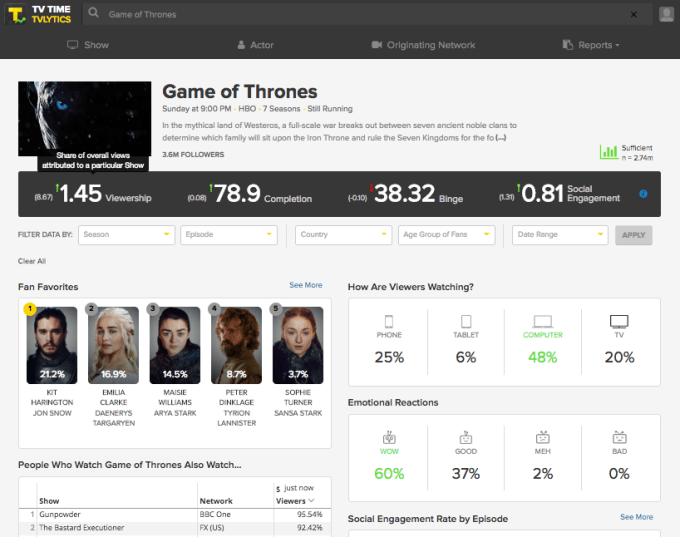680x537 pixels.
Task: Open the Actor tab
Action: [255, 45]
